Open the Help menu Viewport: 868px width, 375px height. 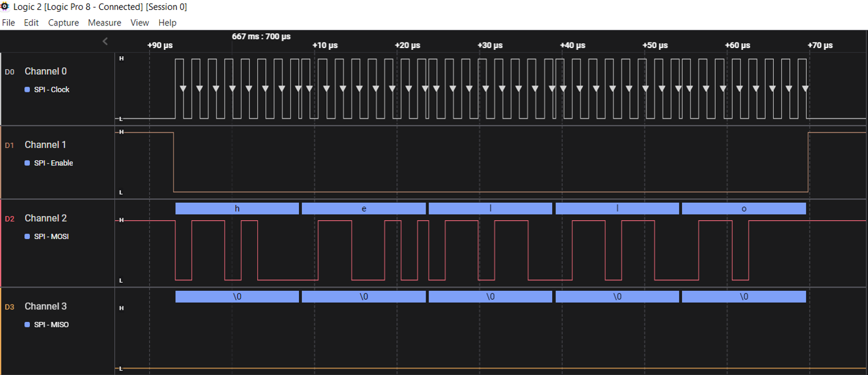[x=167, y=22]
